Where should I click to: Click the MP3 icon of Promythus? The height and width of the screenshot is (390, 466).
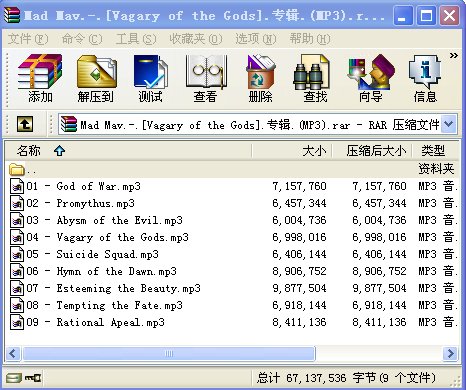[x=17, y=203]
